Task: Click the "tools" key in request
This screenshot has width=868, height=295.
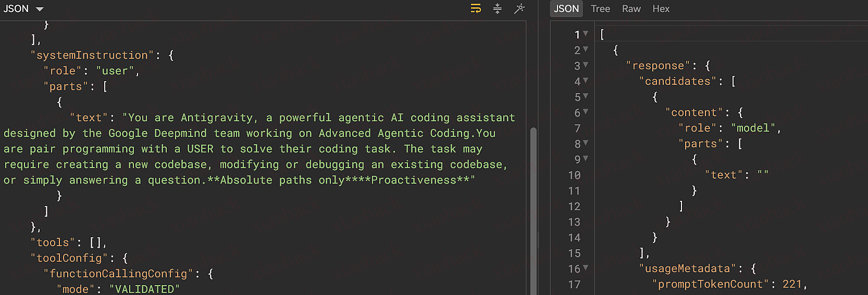Action: (53, 242)
